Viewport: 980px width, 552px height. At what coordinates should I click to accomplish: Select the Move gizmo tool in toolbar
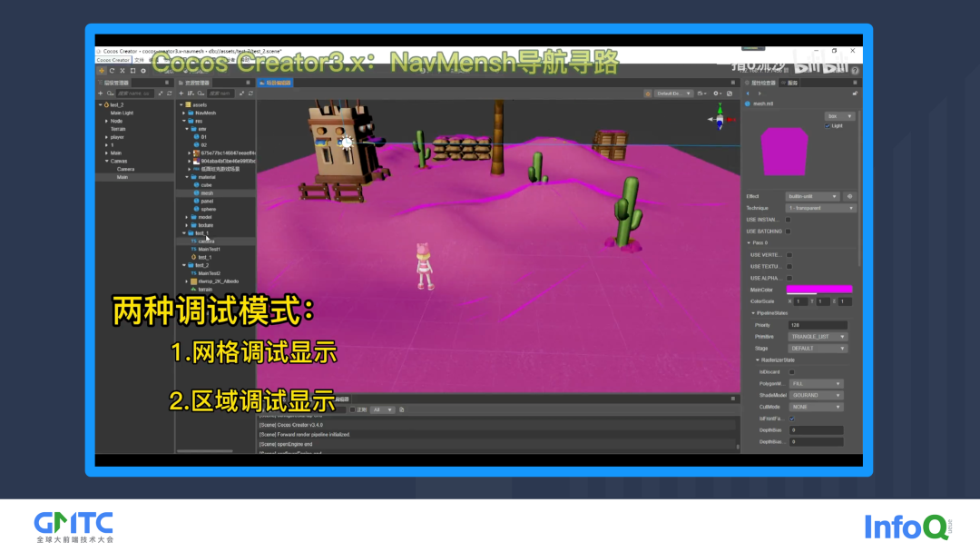click(101, 70)
